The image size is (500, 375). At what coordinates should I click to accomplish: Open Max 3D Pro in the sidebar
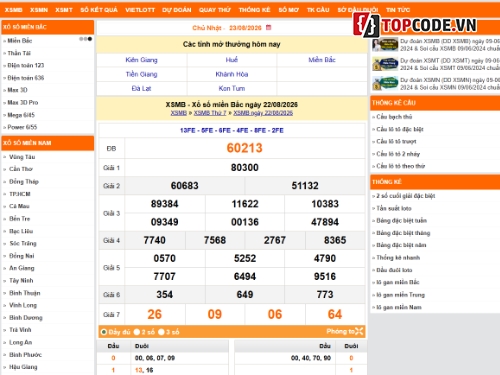(x=23, y=102)
